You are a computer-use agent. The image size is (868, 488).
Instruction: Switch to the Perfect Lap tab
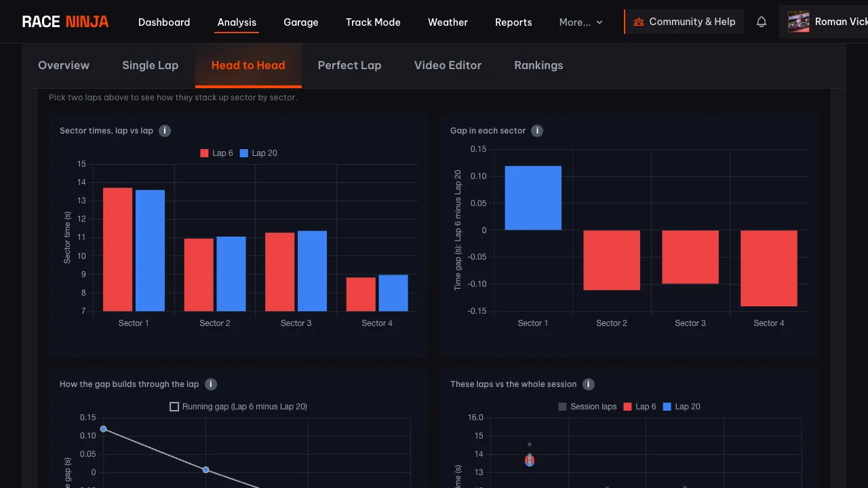pyautogui.click(x=350, y=65)
